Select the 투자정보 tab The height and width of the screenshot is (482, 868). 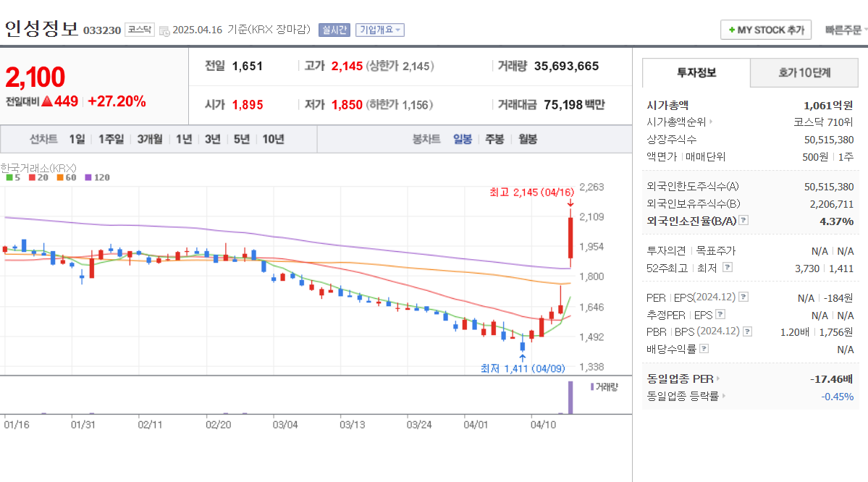click(697, 72)
